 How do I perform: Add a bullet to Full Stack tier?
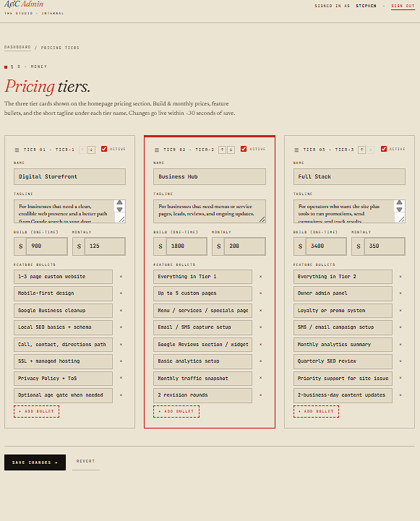tap(317, 411)
